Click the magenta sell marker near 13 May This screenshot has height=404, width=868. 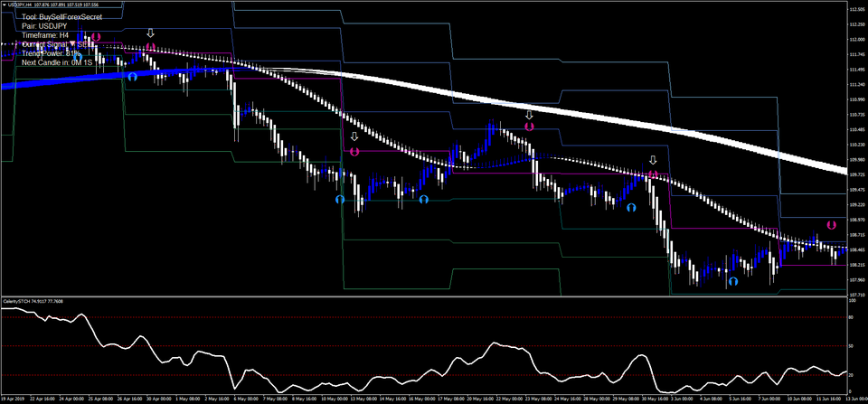pyautogui.click(x=354, y=151)
